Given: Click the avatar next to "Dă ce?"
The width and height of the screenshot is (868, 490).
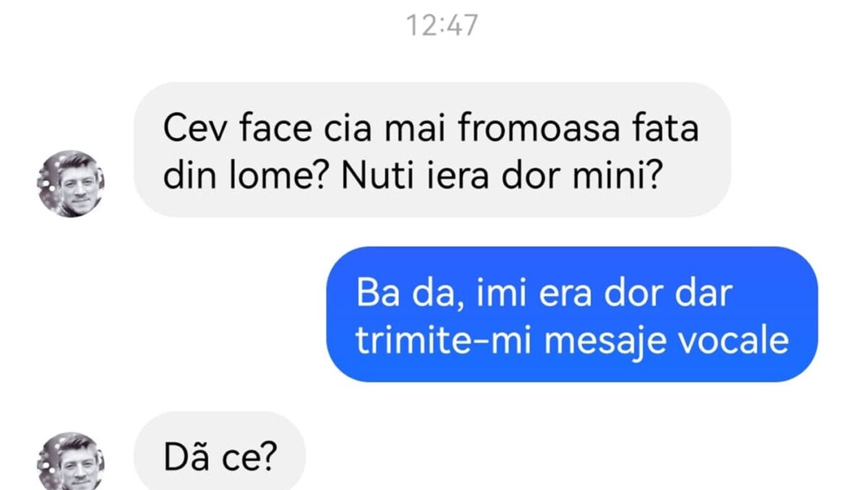Looking at the screenshot, I should coord(70,461).
